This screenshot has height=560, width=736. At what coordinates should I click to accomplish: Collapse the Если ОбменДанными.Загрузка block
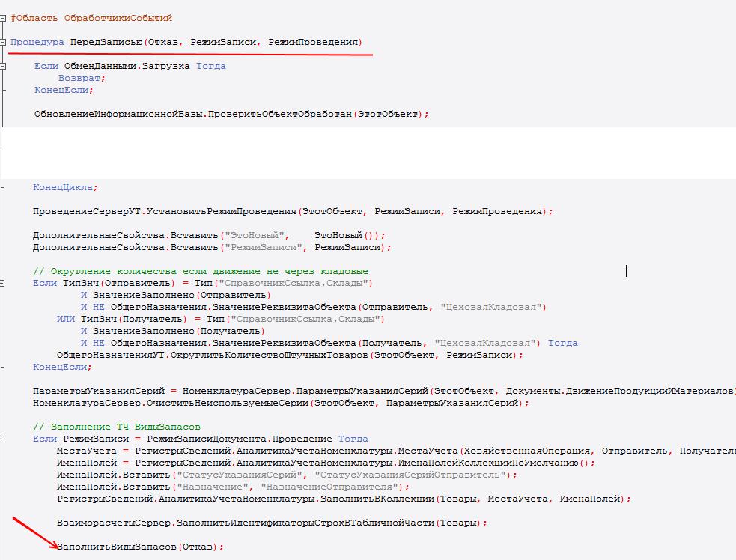pyautogui.click(x=4, y=67)
